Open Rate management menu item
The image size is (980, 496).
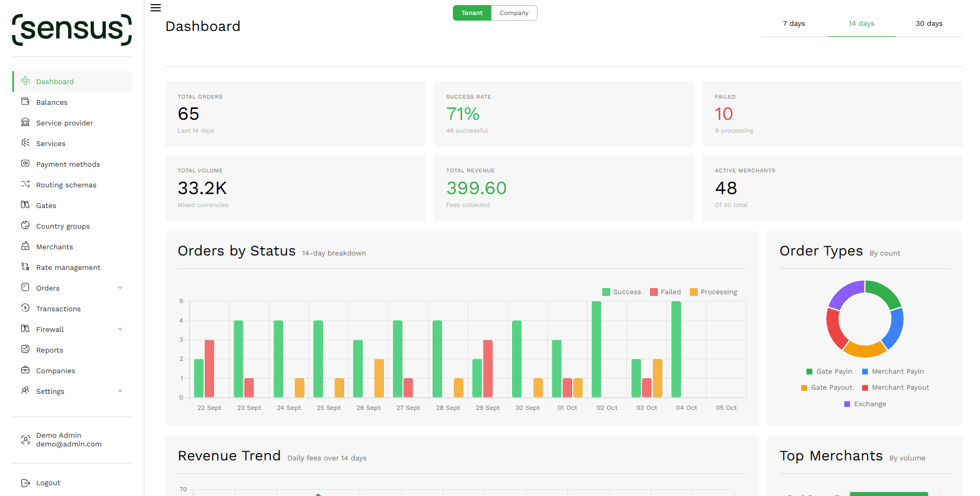click(x=72, y=267)
